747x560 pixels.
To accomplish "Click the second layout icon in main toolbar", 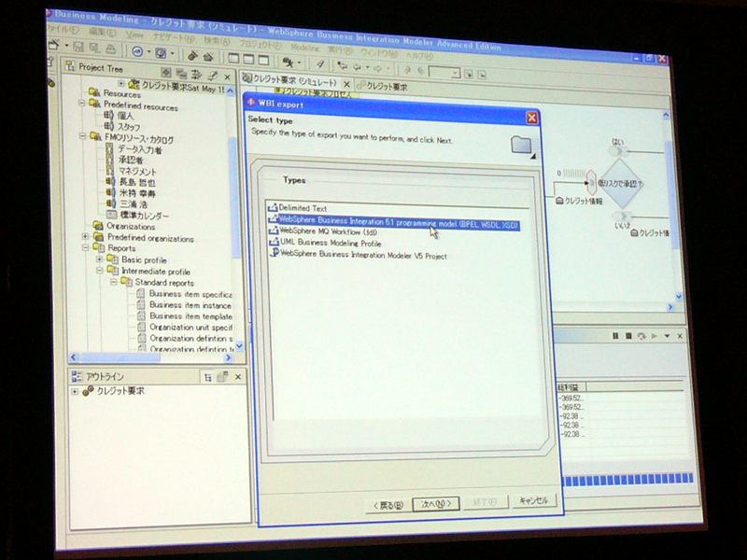I will [248, 59].
